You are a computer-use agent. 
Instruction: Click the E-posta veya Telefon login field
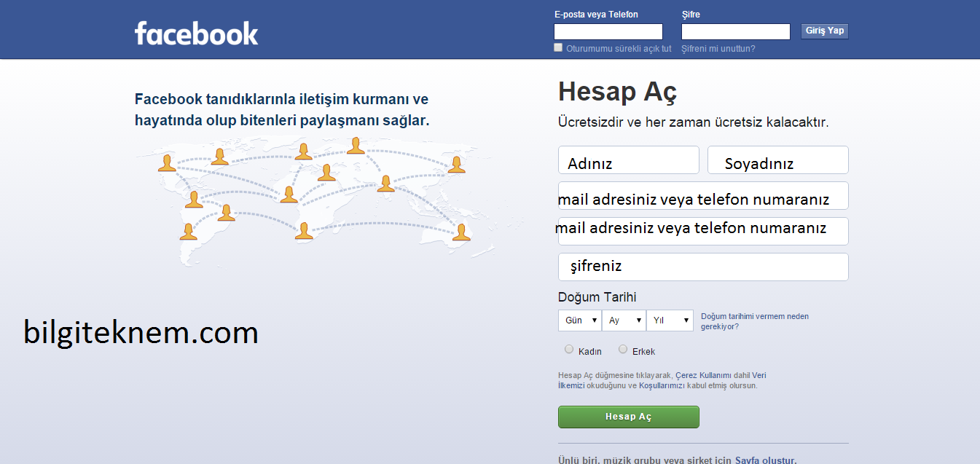pyautogui.click(x=608, y=31)
